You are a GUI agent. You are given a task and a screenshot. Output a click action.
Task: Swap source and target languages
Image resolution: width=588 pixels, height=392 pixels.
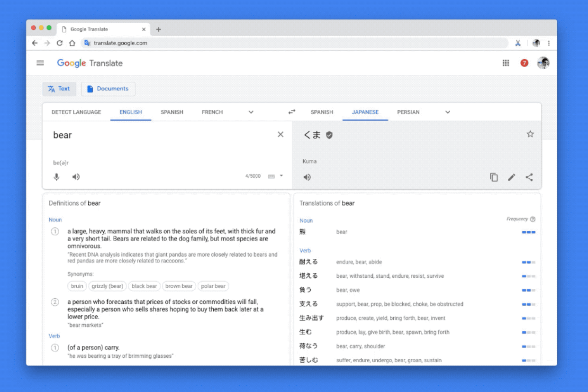(292, 112)
